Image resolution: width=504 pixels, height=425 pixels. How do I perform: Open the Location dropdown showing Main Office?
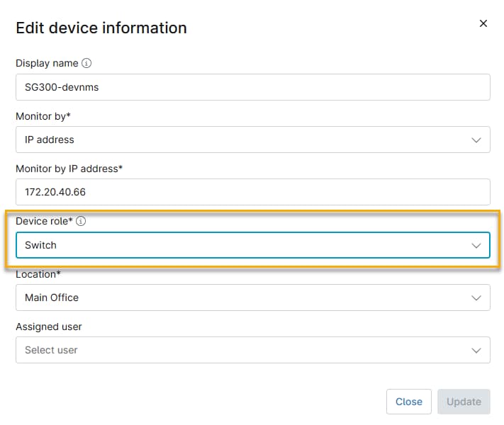[x=241, y=297]
